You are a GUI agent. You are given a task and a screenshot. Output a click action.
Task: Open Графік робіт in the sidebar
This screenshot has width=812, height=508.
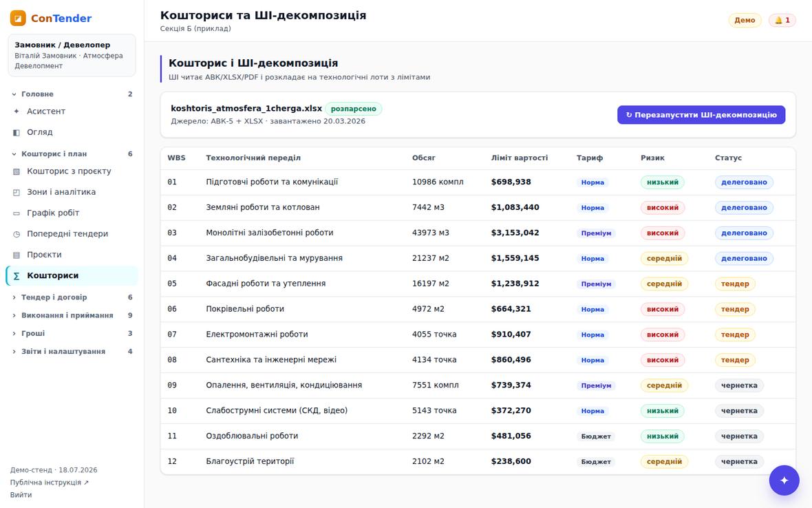click(x=72, y=213)
